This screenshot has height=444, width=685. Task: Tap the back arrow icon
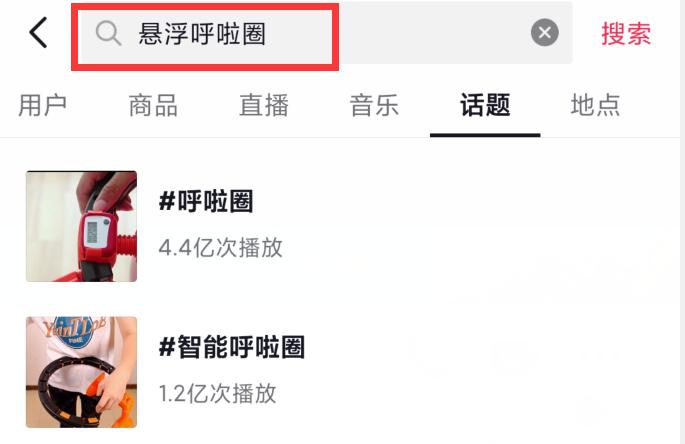point(38,33)
